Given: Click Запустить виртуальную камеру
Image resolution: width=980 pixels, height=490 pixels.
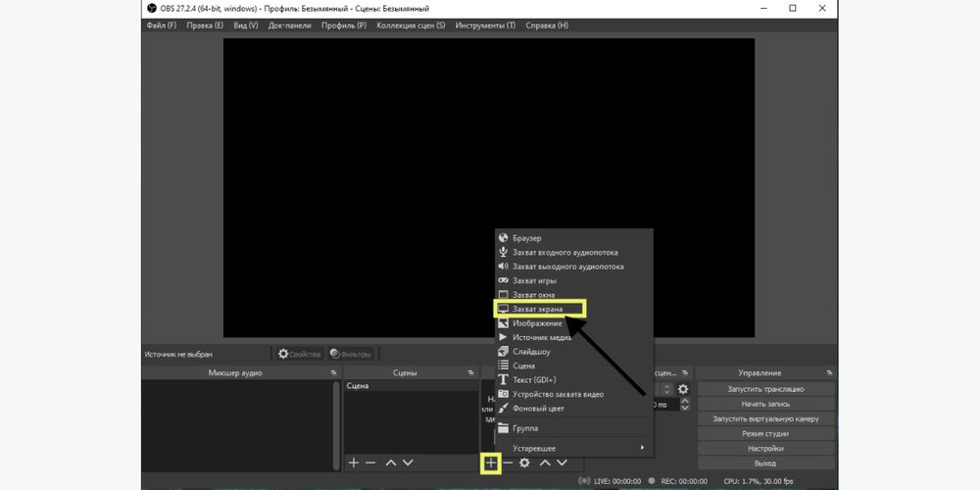Looking at the screenshot, I should click(765, 418).
